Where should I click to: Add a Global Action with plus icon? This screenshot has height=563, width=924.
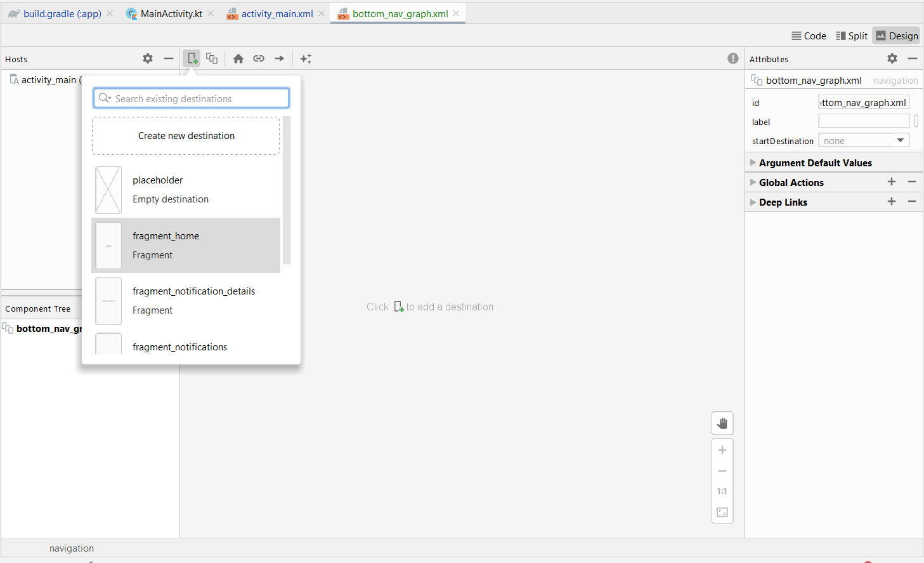click(x=892, y=182)
